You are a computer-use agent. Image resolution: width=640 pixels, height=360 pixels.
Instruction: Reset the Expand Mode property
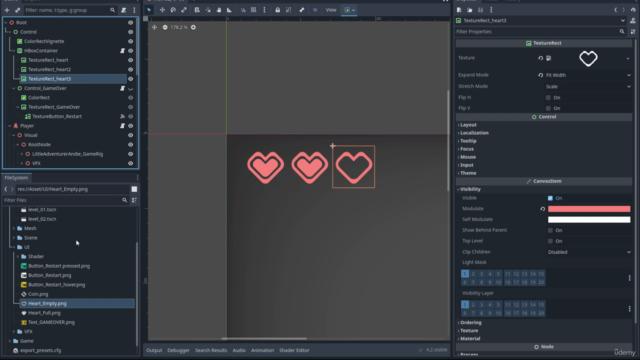click(540, 75)
